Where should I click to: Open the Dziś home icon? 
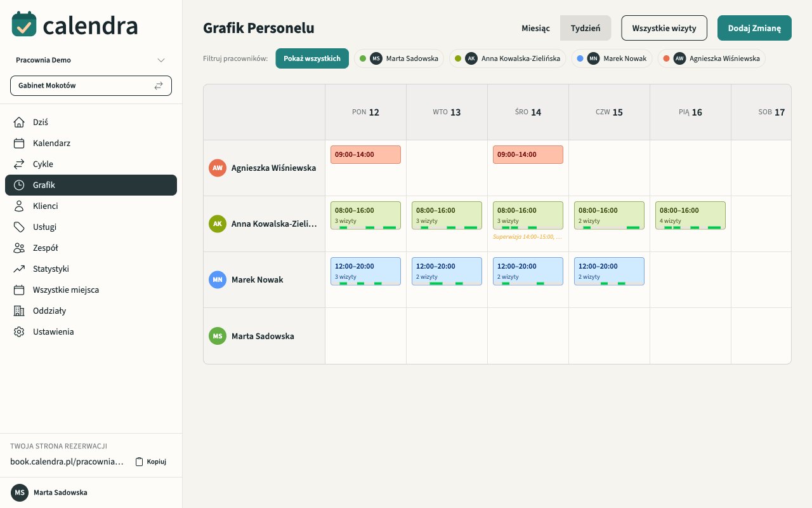point(19,122)
